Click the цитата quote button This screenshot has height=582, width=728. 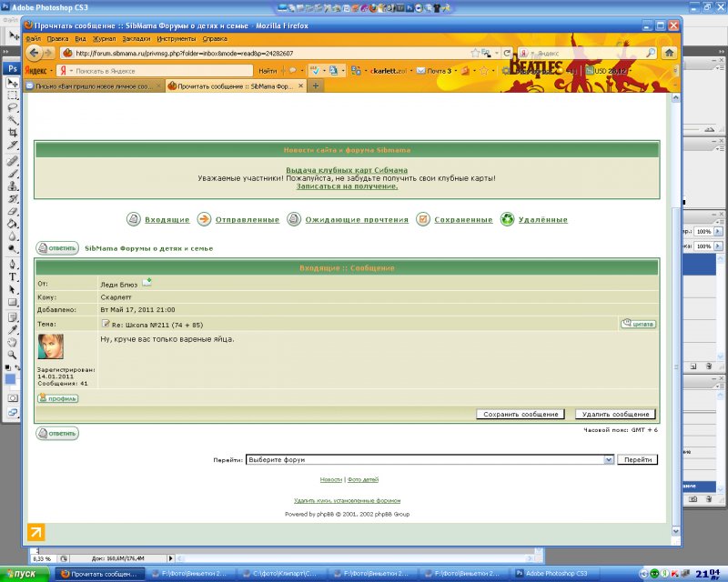point(639,324)
